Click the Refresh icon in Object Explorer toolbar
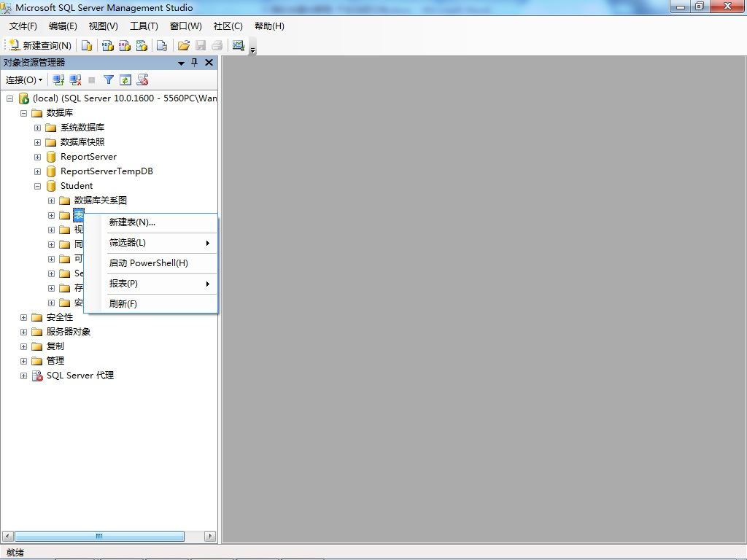Screen dimensions: 747x560 pyautogui.click(x=125, y=80)
